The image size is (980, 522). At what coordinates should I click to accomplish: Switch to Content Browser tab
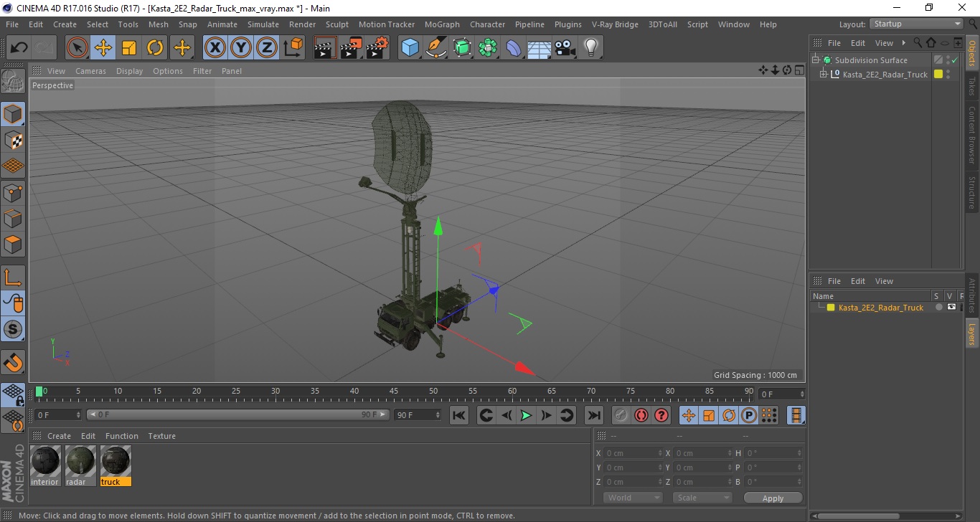pos(972,135)
